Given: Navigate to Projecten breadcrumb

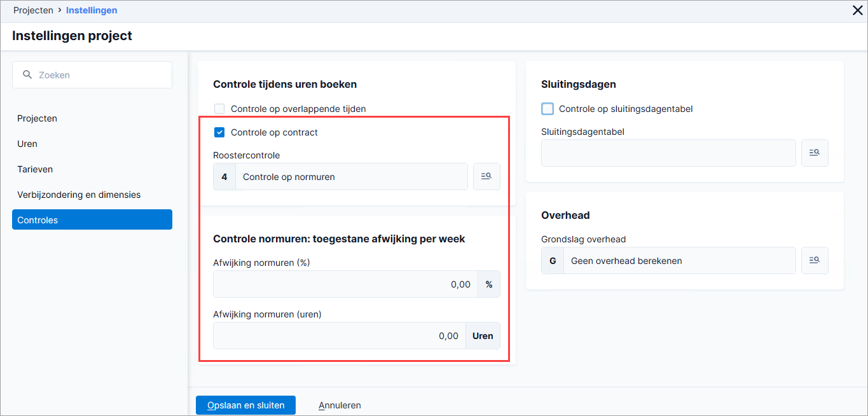Looking at the screenshot, I should coord(33,10).
